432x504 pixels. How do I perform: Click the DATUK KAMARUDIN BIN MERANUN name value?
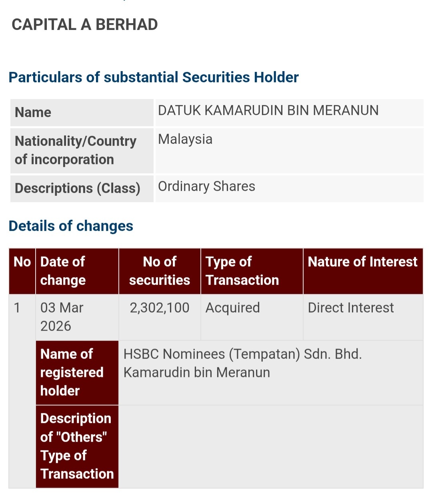tap(268, 110)
